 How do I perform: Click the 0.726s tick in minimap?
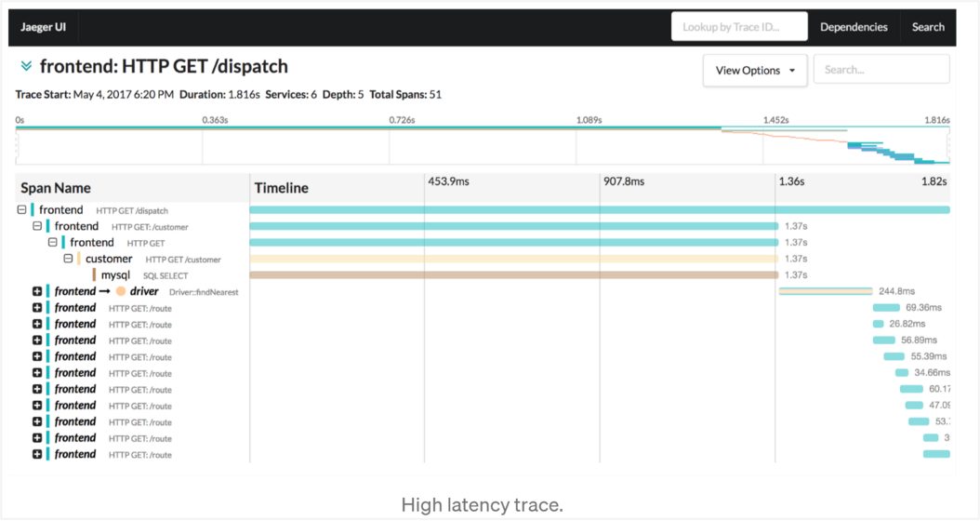(x=402, y=119)
